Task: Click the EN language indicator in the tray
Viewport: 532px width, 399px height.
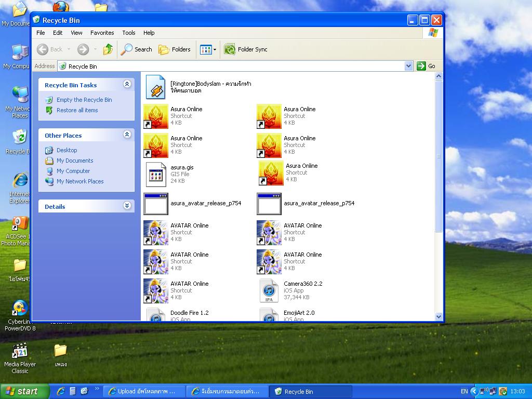Action: pos(464,392)
